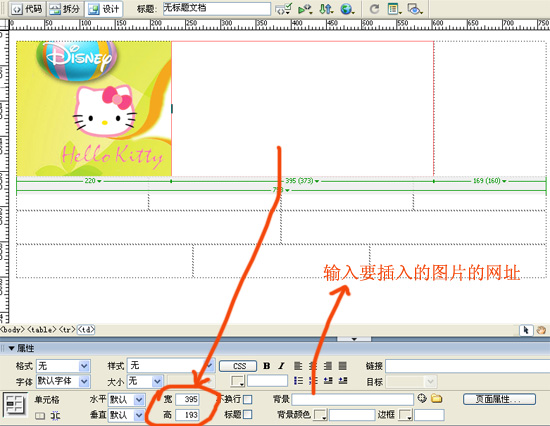This screenshot has width=550, height=426.
Task: Open the 背景颜色 background color swatch
Action: coord(320,415)
